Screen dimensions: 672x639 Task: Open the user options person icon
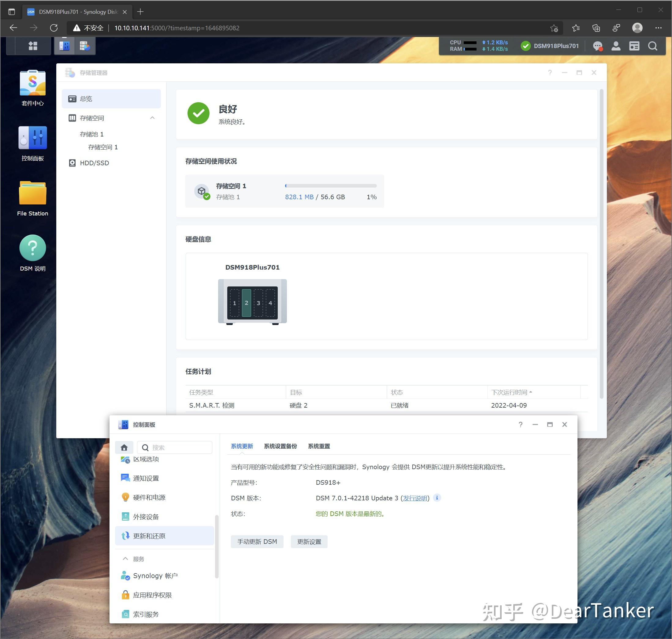pyautogui.click(x=616, y=46)
